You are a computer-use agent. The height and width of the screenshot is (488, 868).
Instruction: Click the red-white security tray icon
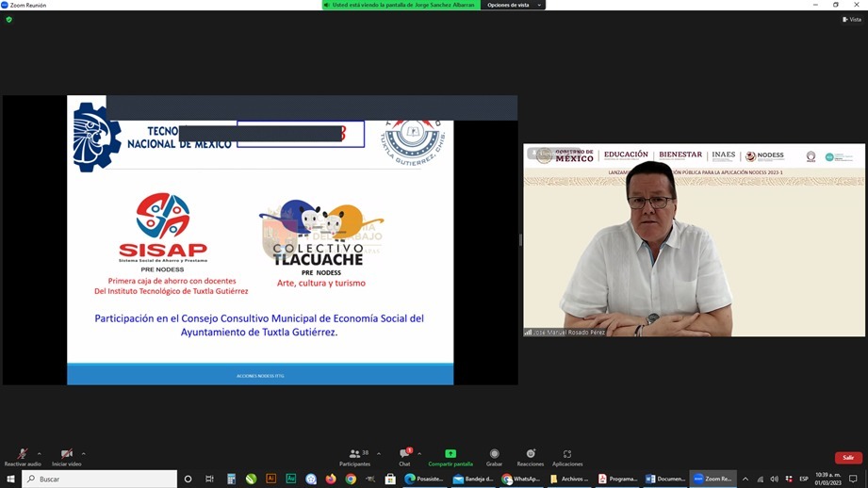[x=788, y=479]
